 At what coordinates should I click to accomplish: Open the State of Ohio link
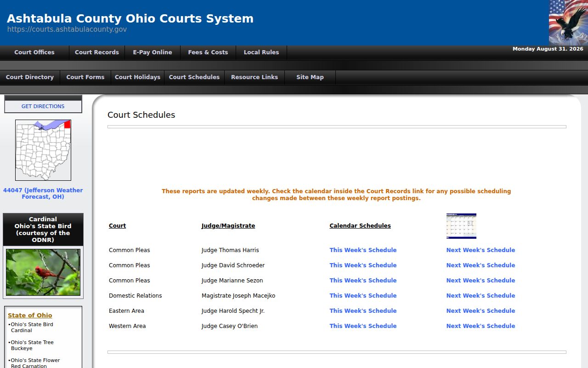(30, 316)
